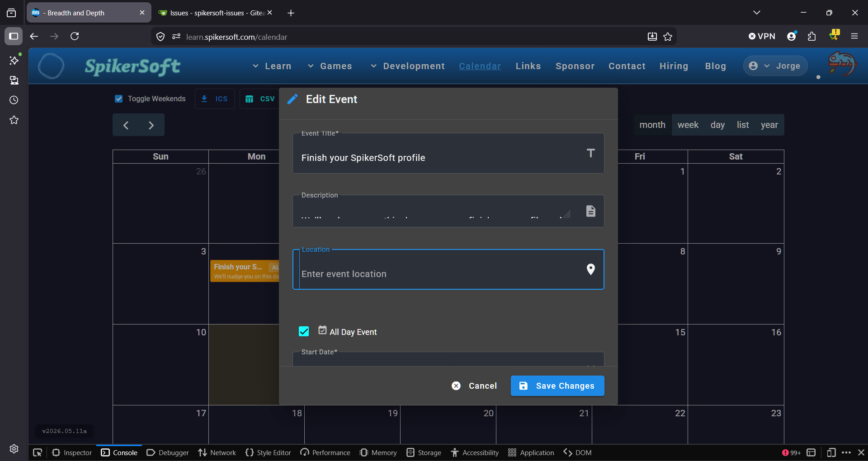Open the Jorge user menu
Viewport: 868px width, 461px height.
click(775, 66)
